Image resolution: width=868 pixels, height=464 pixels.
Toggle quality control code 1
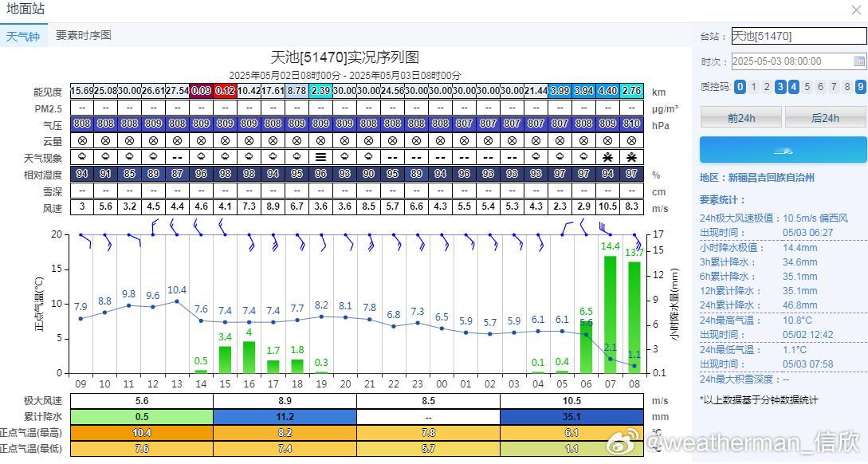coord(753,86)
